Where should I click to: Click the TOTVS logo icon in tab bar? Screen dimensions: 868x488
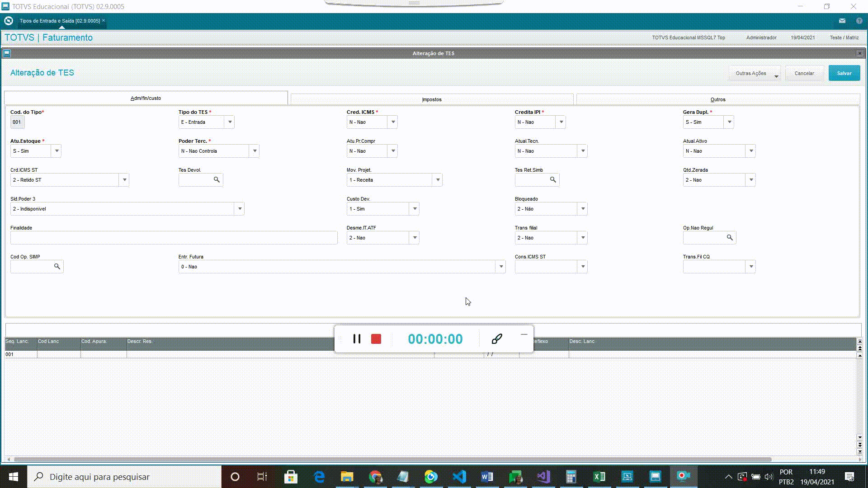[x=8, y=21]
